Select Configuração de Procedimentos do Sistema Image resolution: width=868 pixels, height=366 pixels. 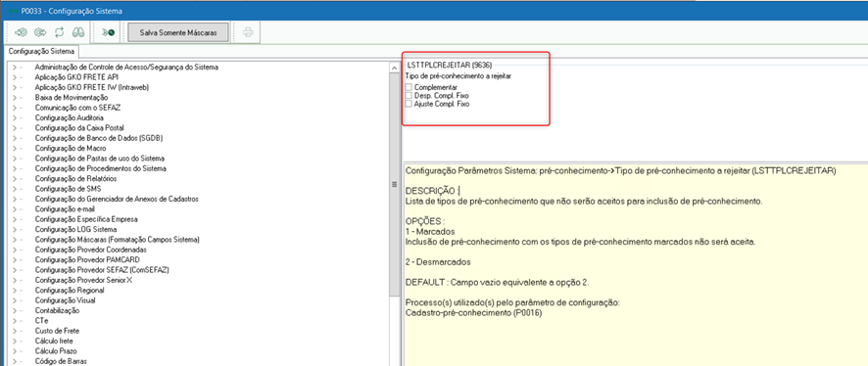click(100, 168)
